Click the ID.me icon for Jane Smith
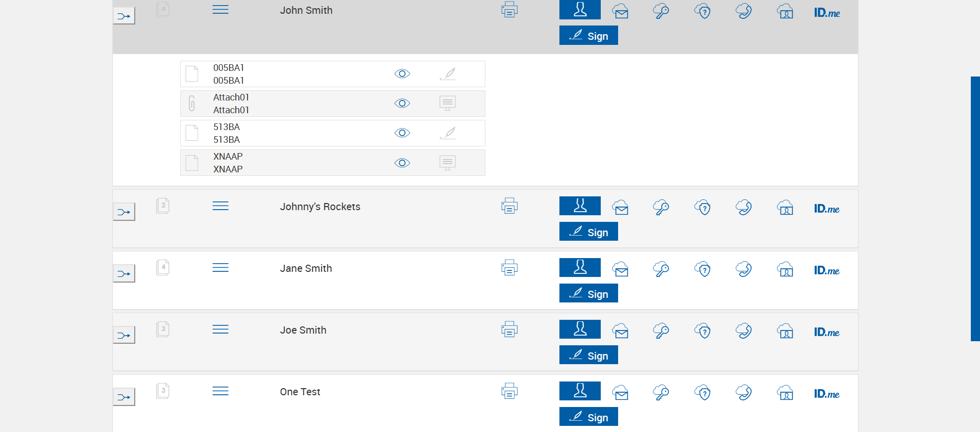The height and width of the screenshot is (432, 980). (x=826, y=270)
